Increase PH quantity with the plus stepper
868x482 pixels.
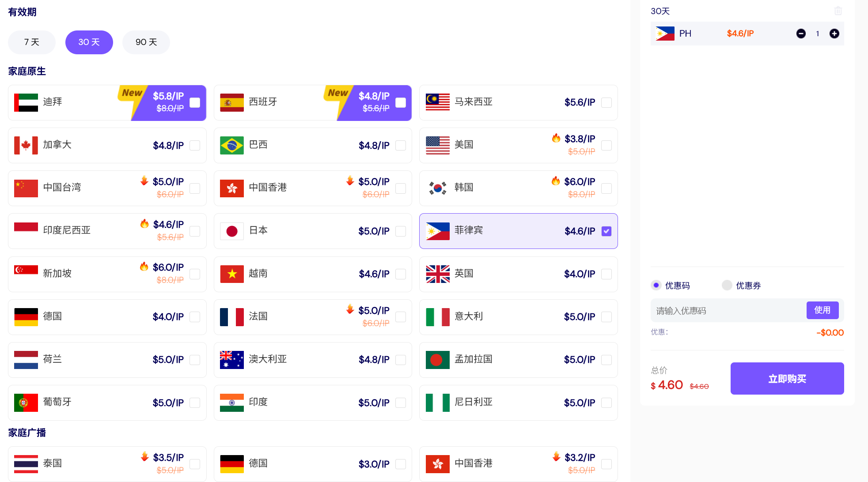[834, 33]
